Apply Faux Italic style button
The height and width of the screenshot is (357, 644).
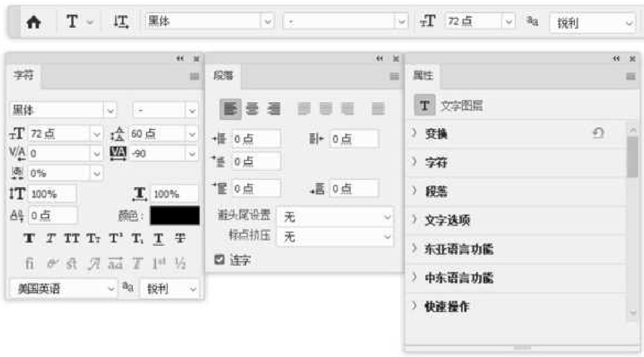pyautogui.click(x=49, y=238)
